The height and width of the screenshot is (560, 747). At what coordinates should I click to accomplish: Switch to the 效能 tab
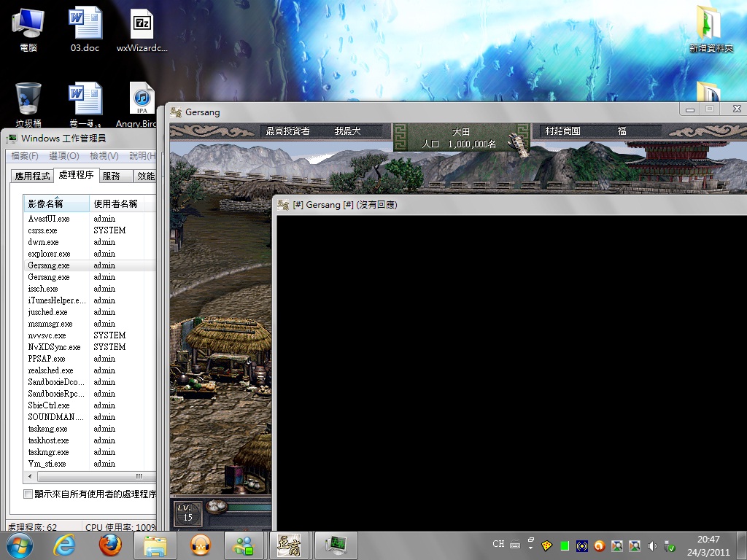tap(145, 176)
